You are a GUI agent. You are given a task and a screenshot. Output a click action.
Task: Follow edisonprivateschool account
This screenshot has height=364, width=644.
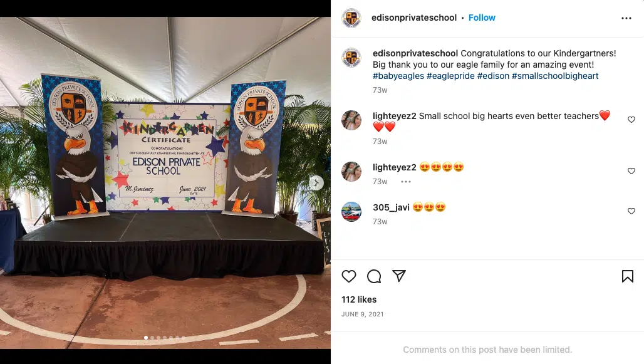pyautogui.click(x=482, y=18)
